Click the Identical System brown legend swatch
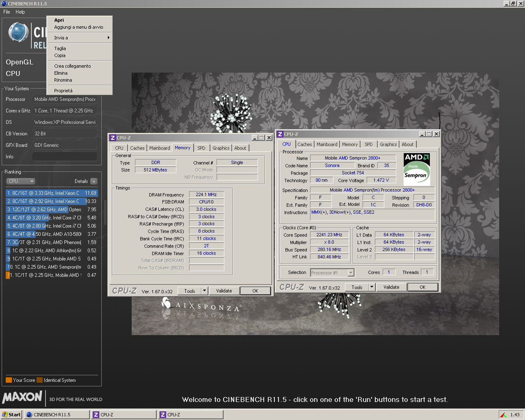The width and height of the screenshot is (525, 420). pyautogui.click(x=39, y=380)
